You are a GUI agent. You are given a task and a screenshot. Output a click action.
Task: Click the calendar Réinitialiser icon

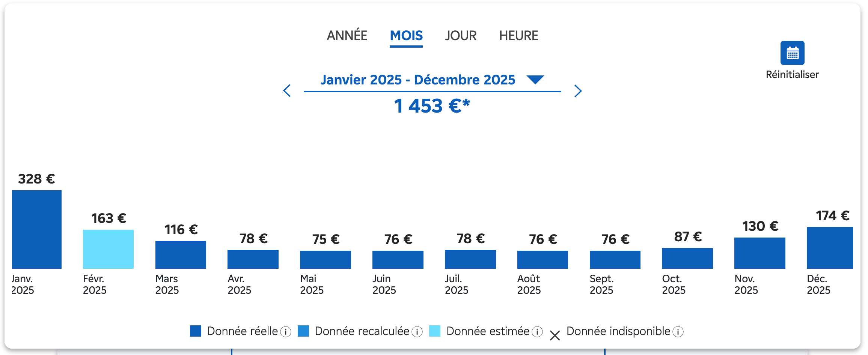click(792, 53)
